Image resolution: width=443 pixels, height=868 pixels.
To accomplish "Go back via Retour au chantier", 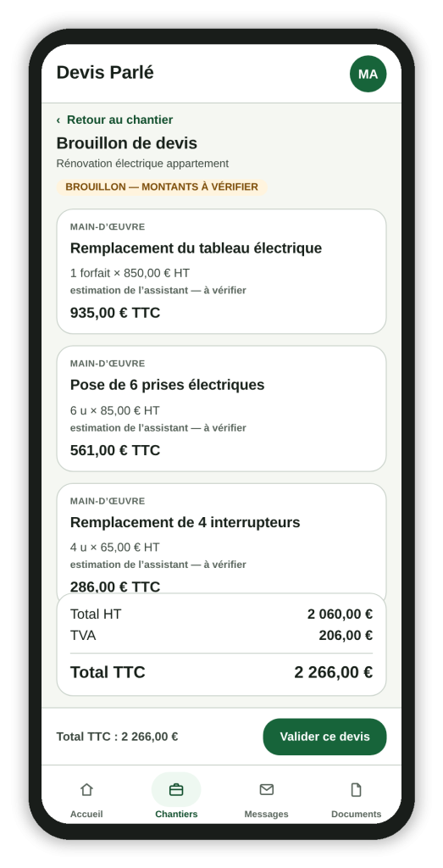I will coord(114,120).
